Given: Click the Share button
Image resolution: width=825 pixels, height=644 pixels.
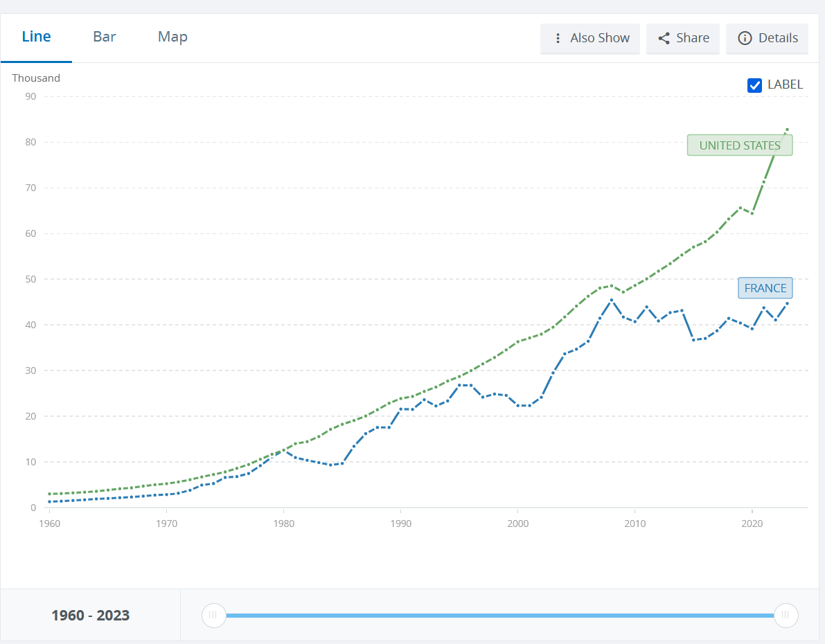Looking at the screenshot, I should point(683,38).
